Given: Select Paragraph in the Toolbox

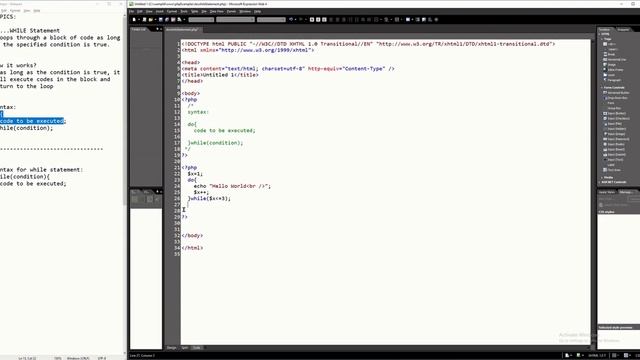Looking at the screenshot, I should coord(613,80).
